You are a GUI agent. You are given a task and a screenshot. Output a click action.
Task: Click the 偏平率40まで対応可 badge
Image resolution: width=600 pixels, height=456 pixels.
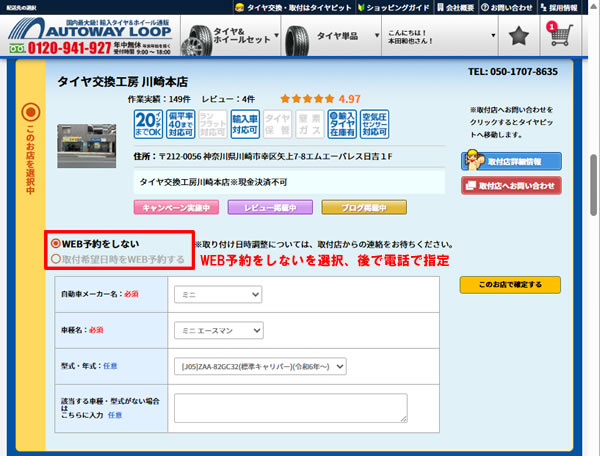[x=180, y=125]
